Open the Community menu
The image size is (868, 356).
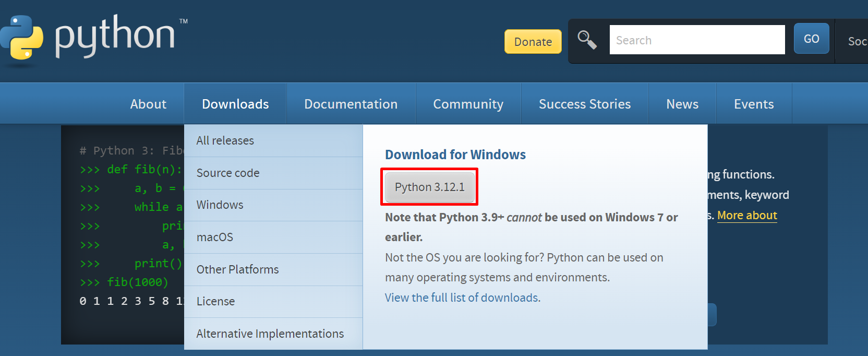click(x=468, y=104)
